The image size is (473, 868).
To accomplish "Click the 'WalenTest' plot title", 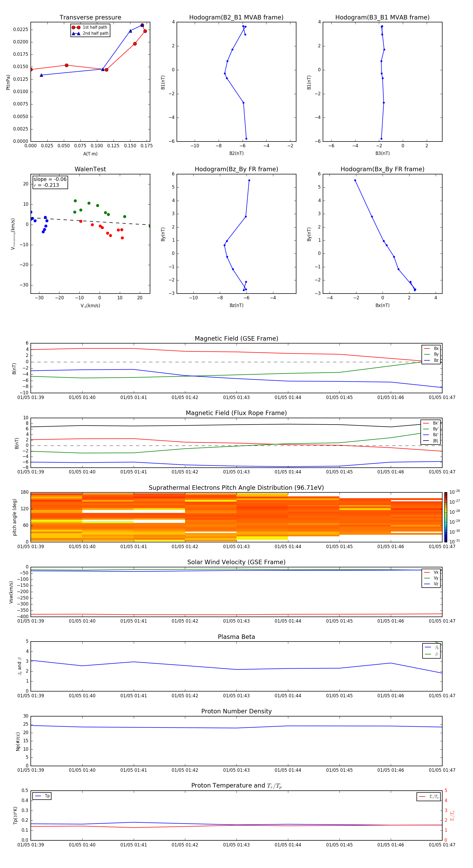I will click(90, 169).
